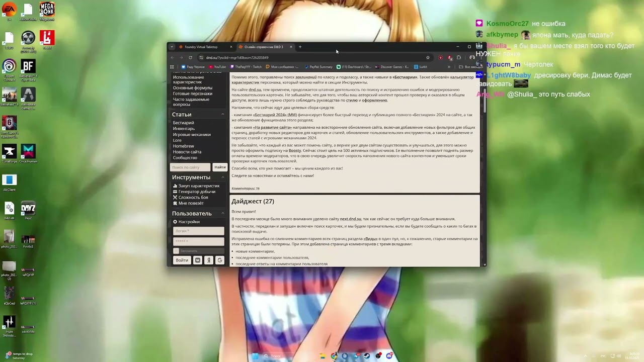The image size is (644, 362).
Task: Open the browser extensions puzzle menu
Action: pyautogui.click(x=458, y=57)
